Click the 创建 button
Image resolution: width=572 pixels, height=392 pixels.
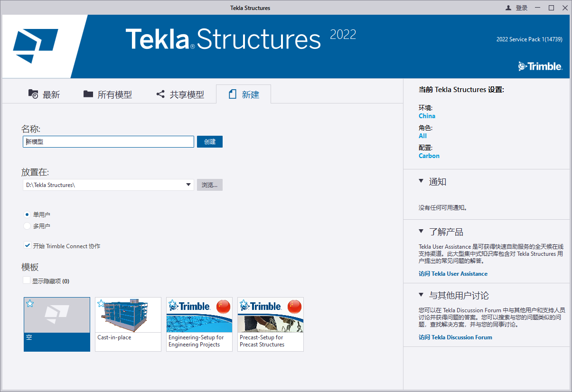click(209, 141)
